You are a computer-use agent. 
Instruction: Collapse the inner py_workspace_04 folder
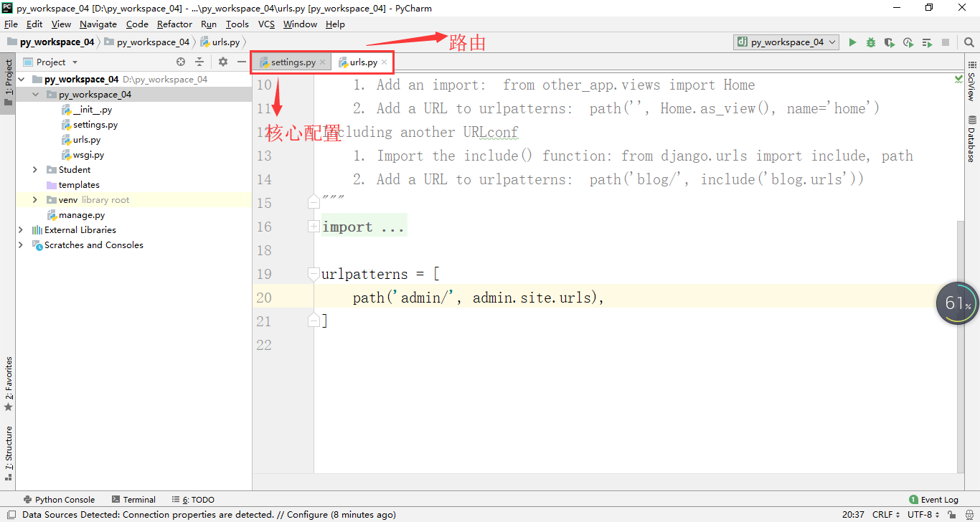pyautogui.click(x=35, y=95)
